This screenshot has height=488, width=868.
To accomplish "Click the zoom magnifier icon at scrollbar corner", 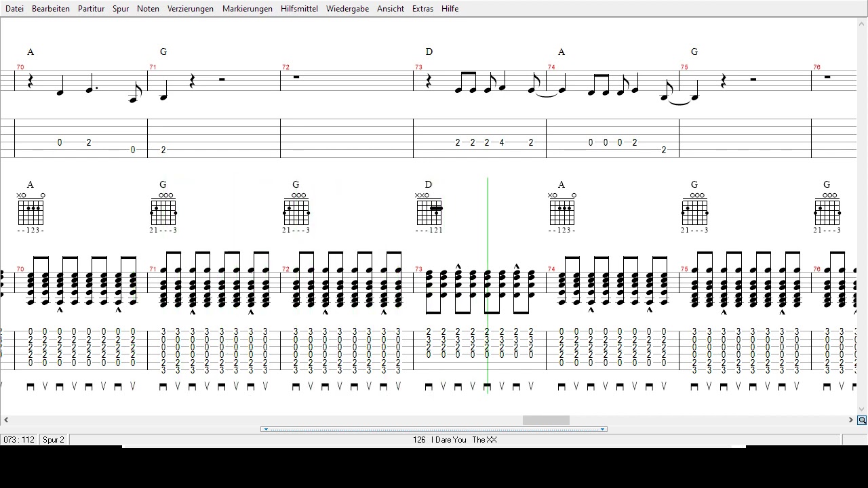I will pos(862,420).
